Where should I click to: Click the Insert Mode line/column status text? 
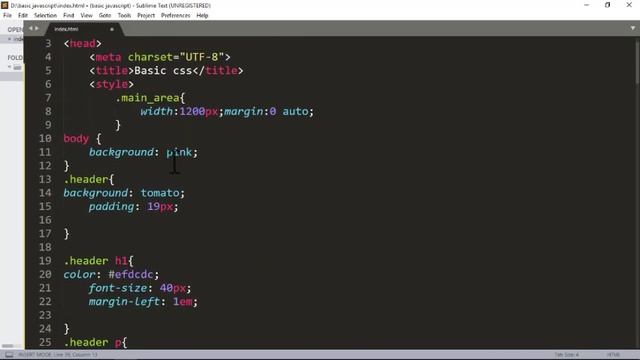(x=57, y=355)
